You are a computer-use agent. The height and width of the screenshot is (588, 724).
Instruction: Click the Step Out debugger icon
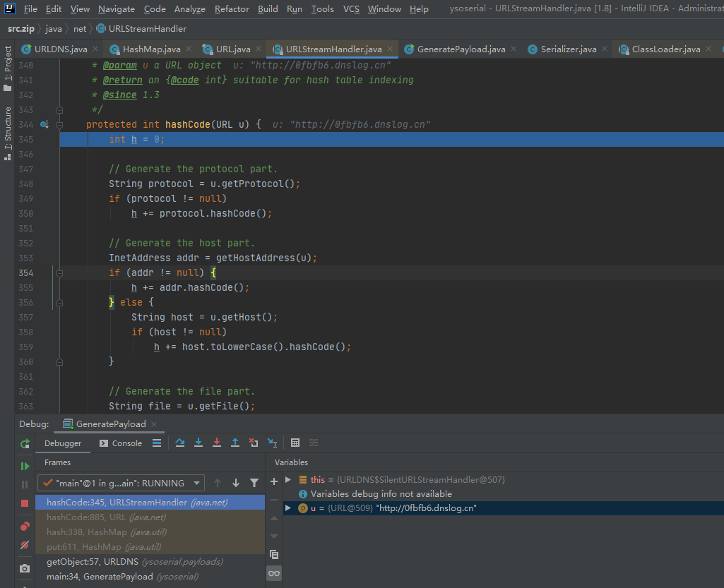point(235,443)
